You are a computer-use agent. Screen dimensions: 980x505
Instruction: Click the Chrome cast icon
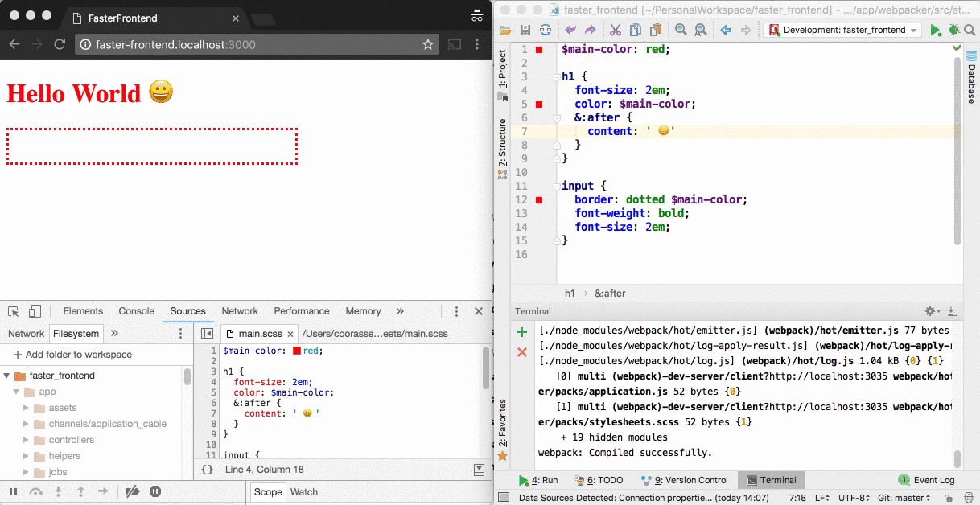click(x=455, y=44)
